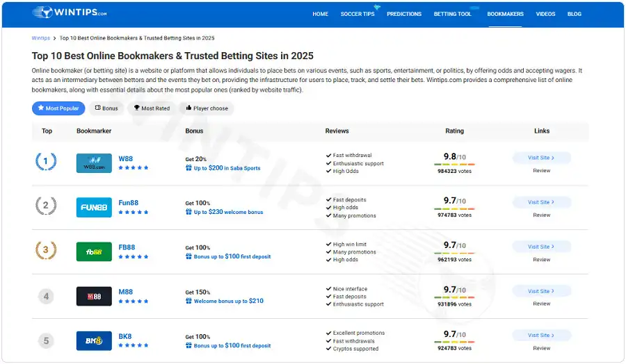Click the BK8 blue logo
The height and width of the screenshot is (364, 626).
[x=94, y=341]
